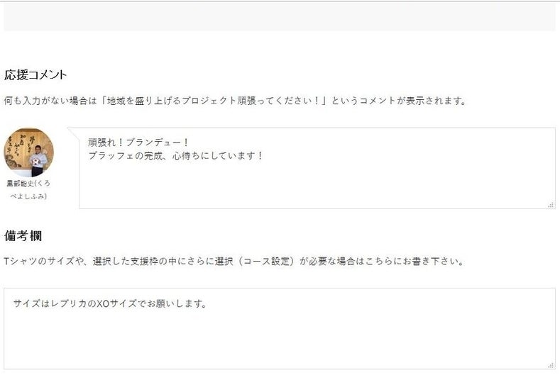Click the speech bubble pointer beside the avatar
This screenshot has height=392, width=560.
point(73,133)
